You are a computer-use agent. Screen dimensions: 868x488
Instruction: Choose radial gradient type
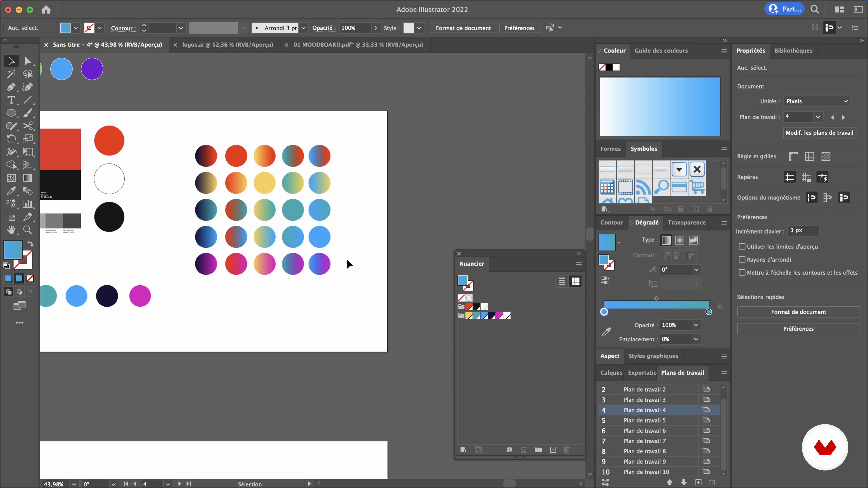pos(680,240)
